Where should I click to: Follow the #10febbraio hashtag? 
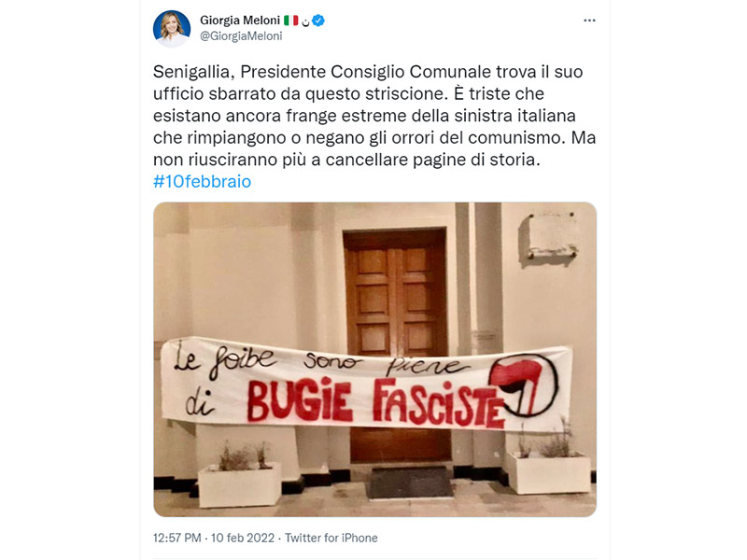click(202, 181)
